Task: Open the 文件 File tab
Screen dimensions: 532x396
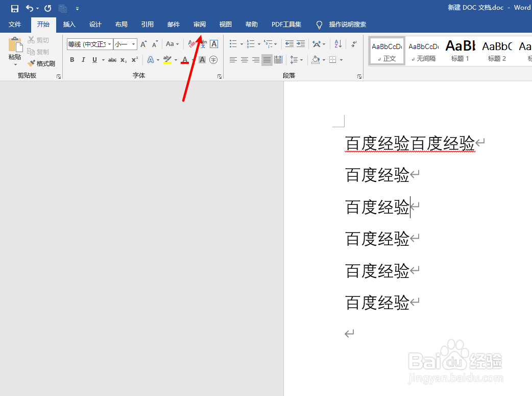Action: (15, 25)
